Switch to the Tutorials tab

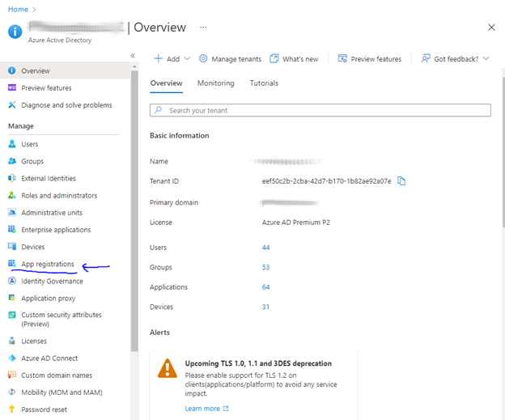pyautogui.click(x=264, y=83)
